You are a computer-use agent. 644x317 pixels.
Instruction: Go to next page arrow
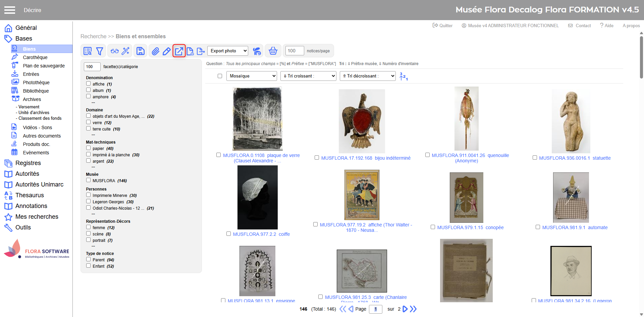coord(405,309)
